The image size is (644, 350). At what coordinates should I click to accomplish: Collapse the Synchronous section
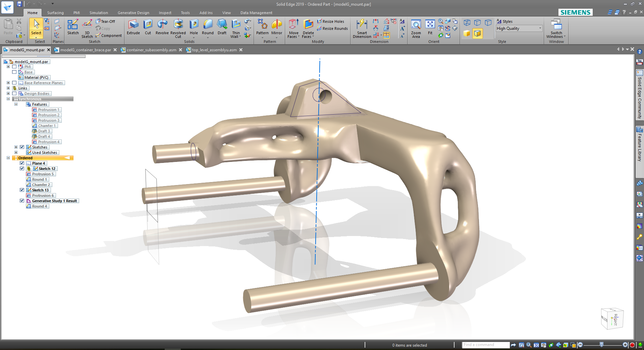pos(8,99)
